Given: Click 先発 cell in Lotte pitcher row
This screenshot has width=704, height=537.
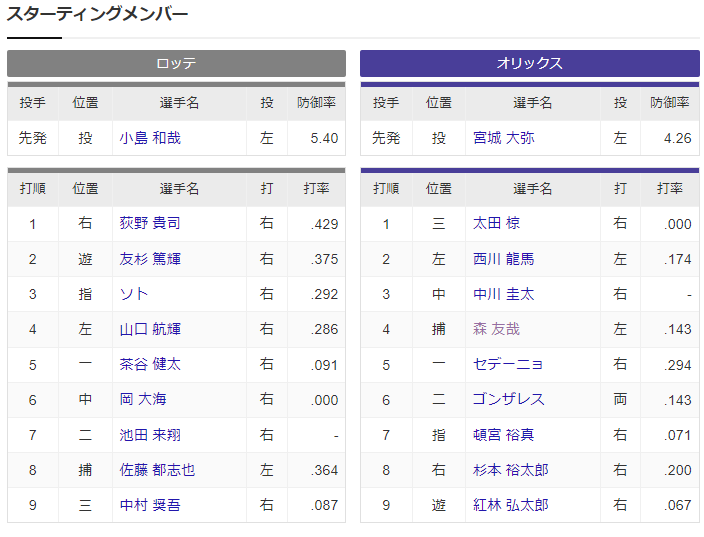Looking at the screenshot, I should tap(33, 138).
